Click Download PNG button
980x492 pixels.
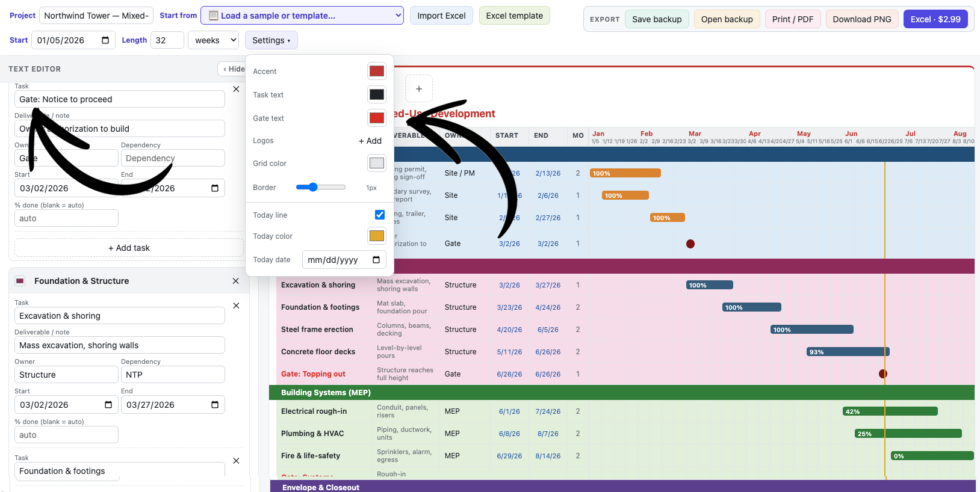862,19
